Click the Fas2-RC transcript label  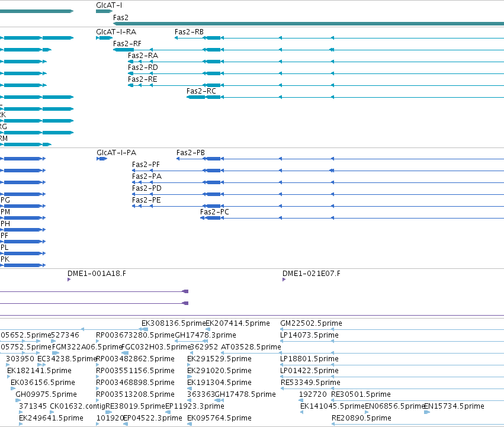(x=201, y=91)
